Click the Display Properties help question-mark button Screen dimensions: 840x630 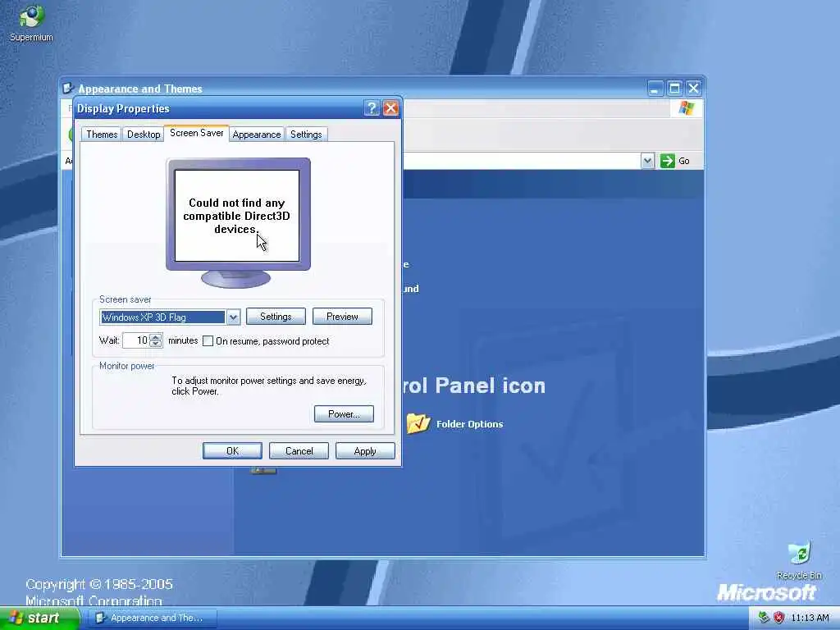click(372, 108)
